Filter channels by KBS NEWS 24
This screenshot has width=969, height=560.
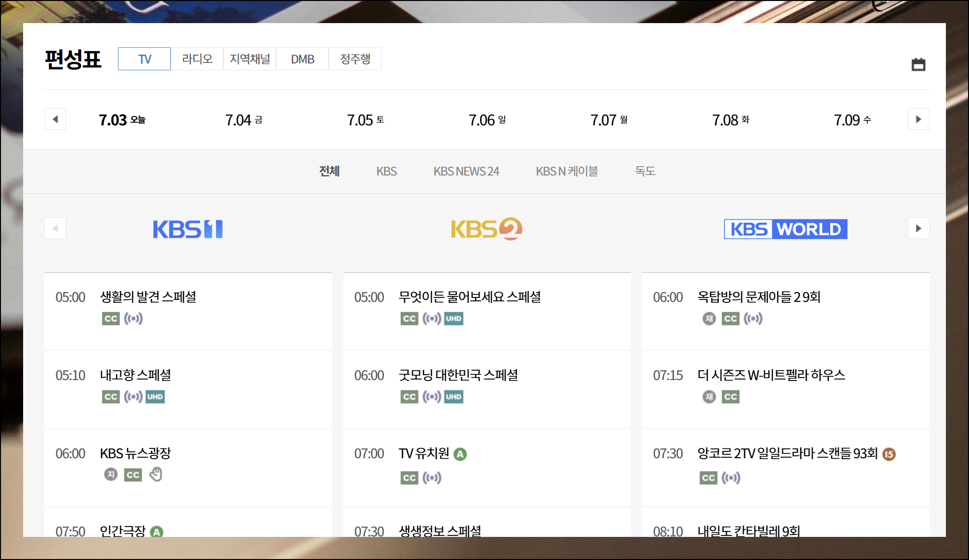466,171
